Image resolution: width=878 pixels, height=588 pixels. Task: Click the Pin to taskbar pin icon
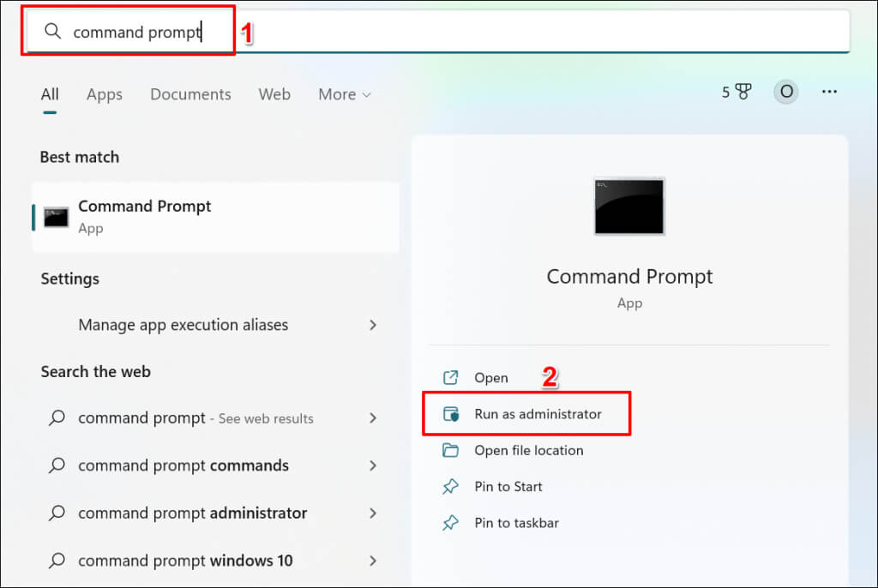point(450,523)
